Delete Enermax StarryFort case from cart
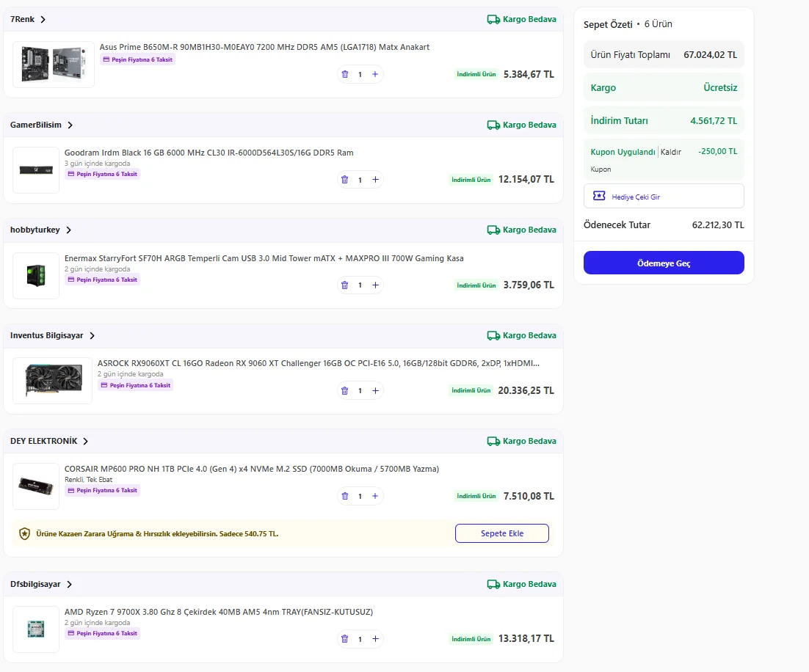This screenshot has width=809, height=672. coord(344,285)
